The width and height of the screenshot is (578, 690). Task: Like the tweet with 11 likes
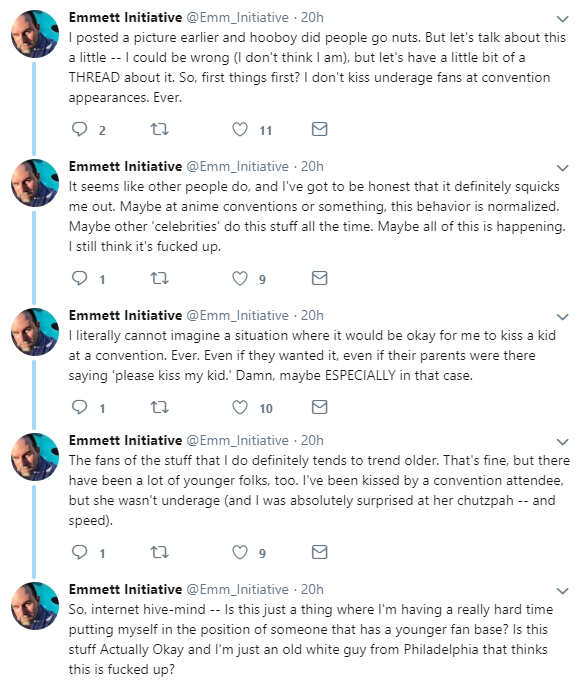[240, 129]
